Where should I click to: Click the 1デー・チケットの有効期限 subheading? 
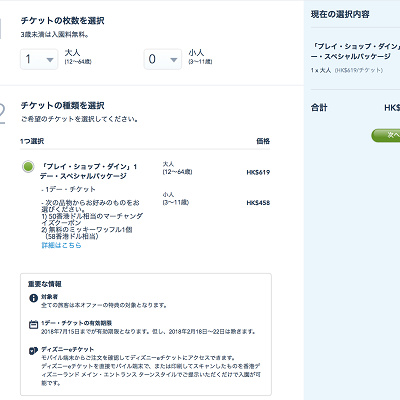pyautogui.click(x=76, y=323)
